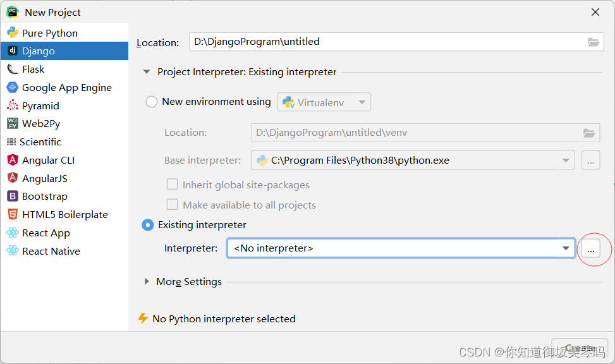The height and width of the screenshot is (364, 615).
Task: Click No Python interpreter selected message
Action: click(224, 318)
